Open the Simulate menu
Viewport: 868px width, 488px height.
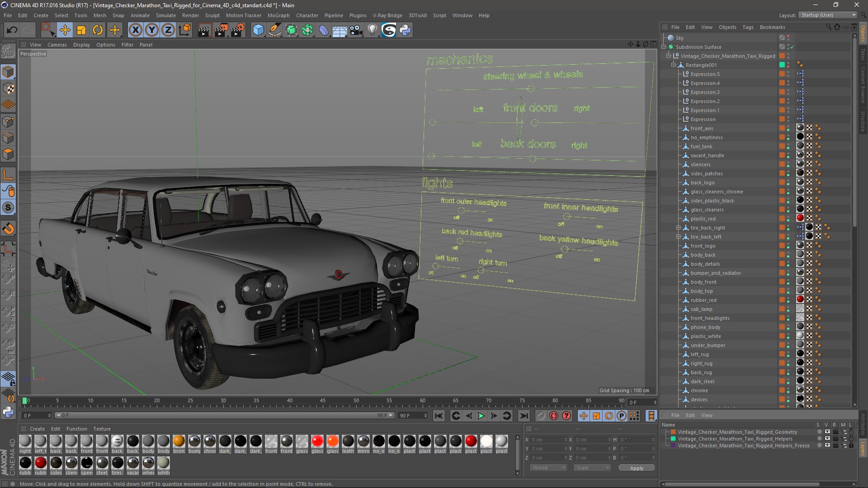click(166, 15)
